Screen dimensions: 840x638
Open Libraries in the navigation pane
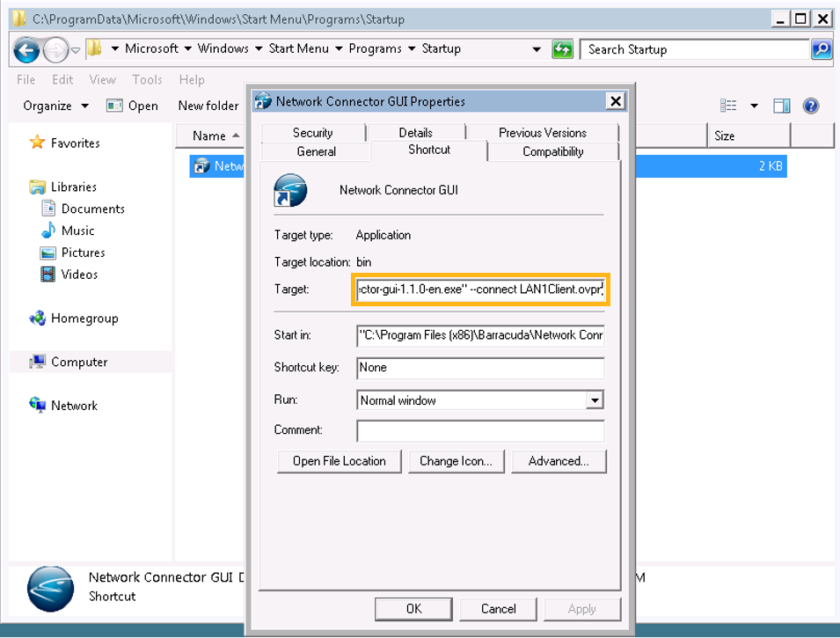tap(74, 187)
